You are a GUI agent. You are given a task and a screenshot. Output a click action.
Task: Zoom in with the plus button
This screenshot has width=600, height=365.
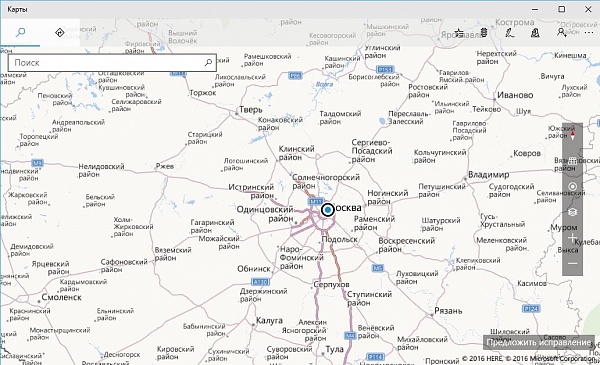tap(572, 238)
